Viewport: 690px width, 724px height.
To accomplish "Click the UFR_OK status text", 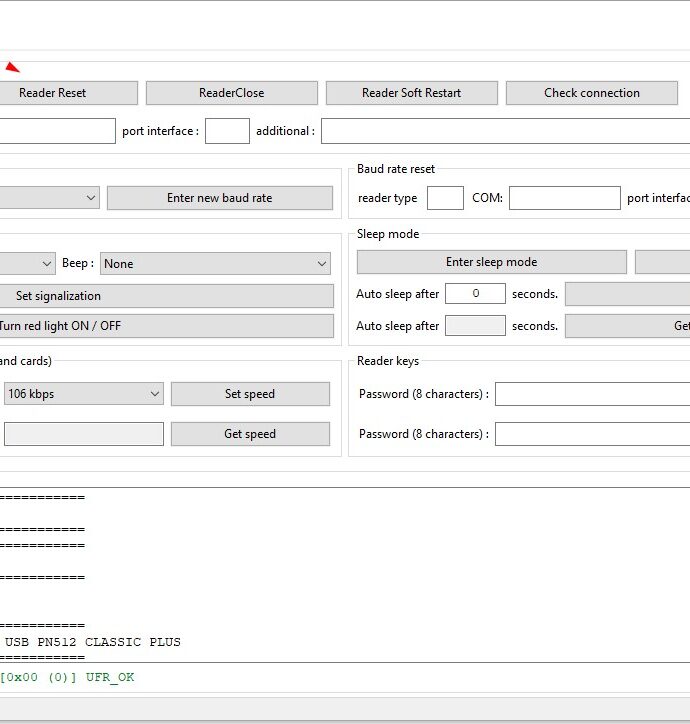I will pos(110,677).
